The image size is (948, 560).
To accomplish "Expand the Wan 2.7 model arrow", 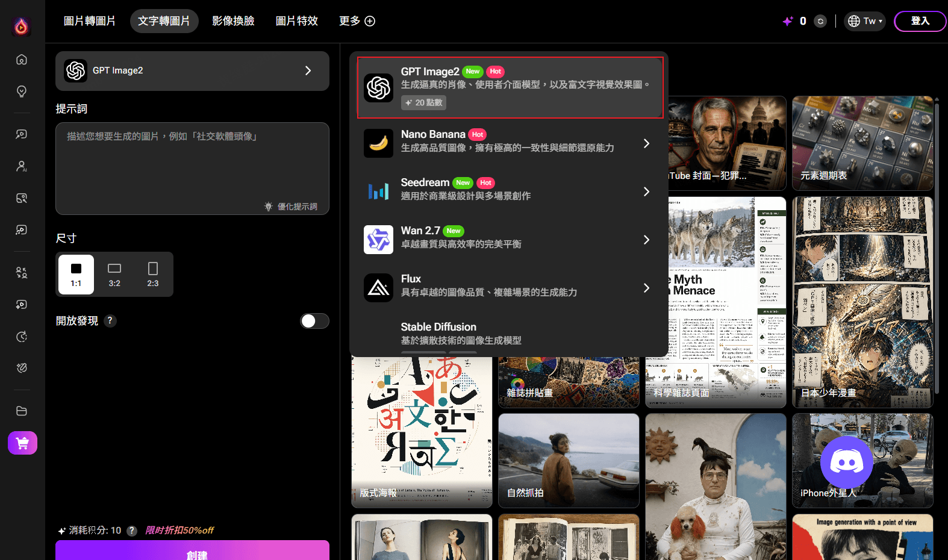I will [x=646, y=240].
